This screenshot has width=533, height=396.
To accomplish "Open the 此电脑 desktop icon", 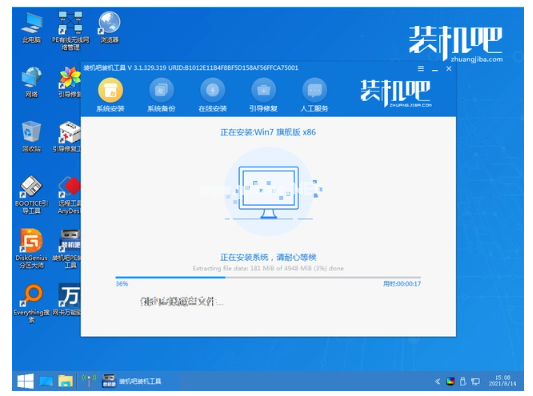I will tap(32, 28).
